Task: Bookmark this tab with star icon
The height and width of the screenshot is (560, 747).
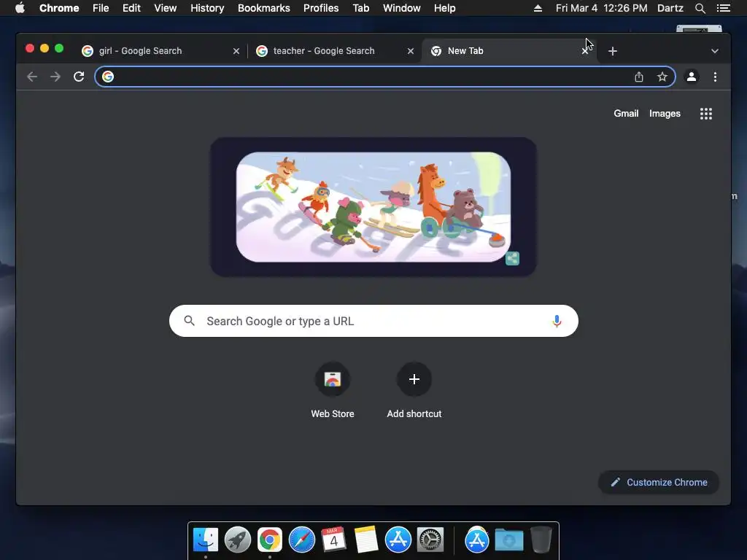Action: [x=662, y=77]
